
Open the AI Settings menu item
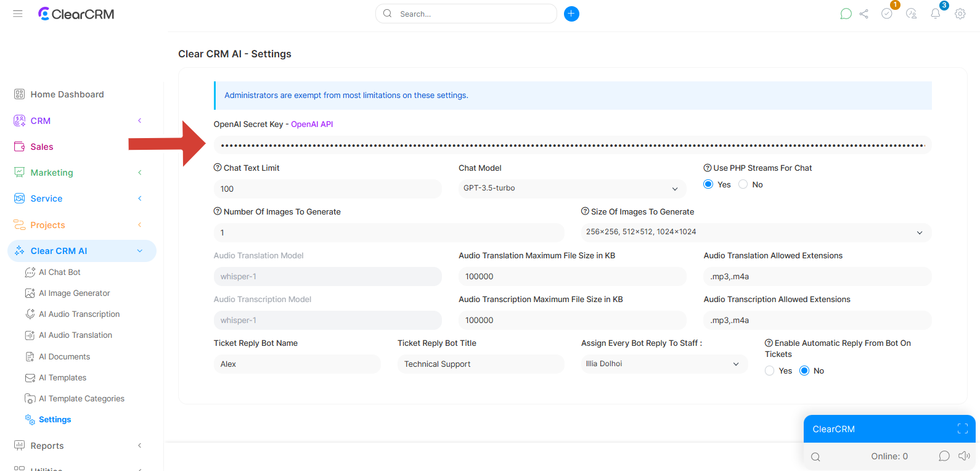click(x=55, y=420)
